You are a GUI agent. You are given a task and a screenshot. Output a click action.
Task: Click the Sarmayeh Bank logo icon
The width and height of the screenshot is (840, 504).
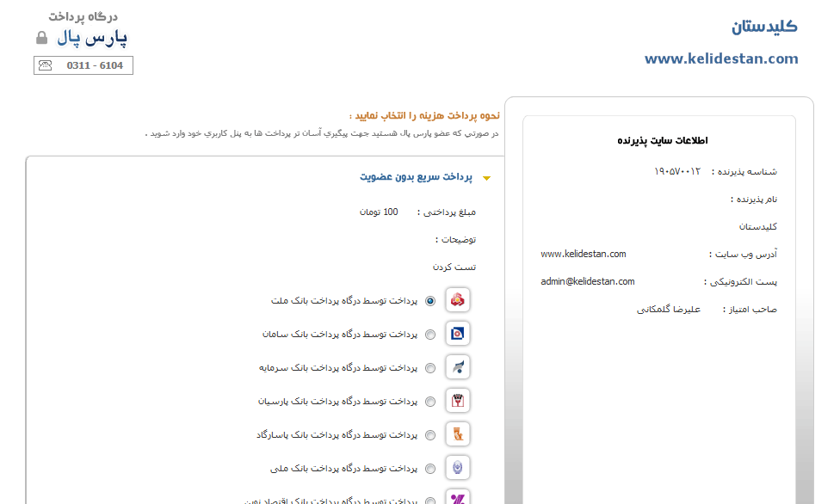tap(458, 367)
